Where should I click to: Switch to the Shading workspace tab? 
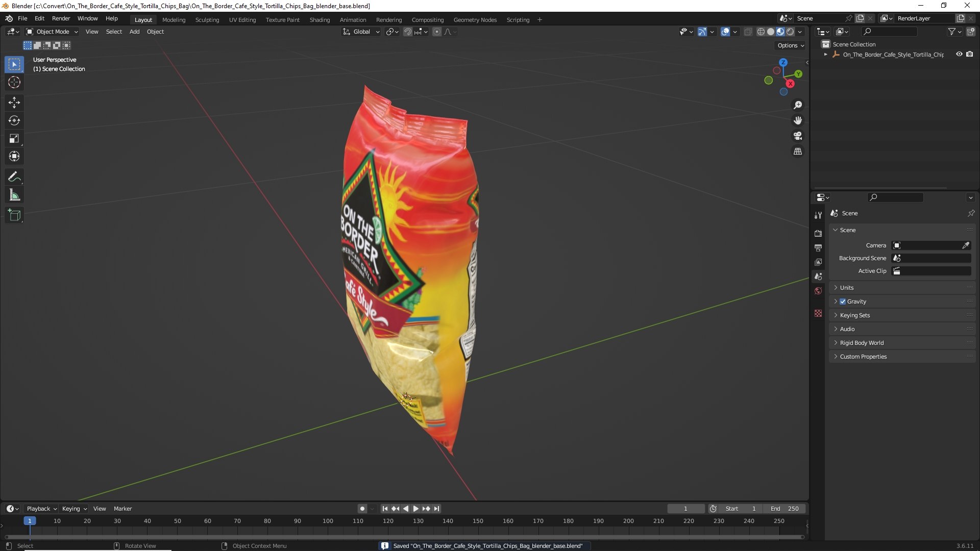[x=320, y=20]
